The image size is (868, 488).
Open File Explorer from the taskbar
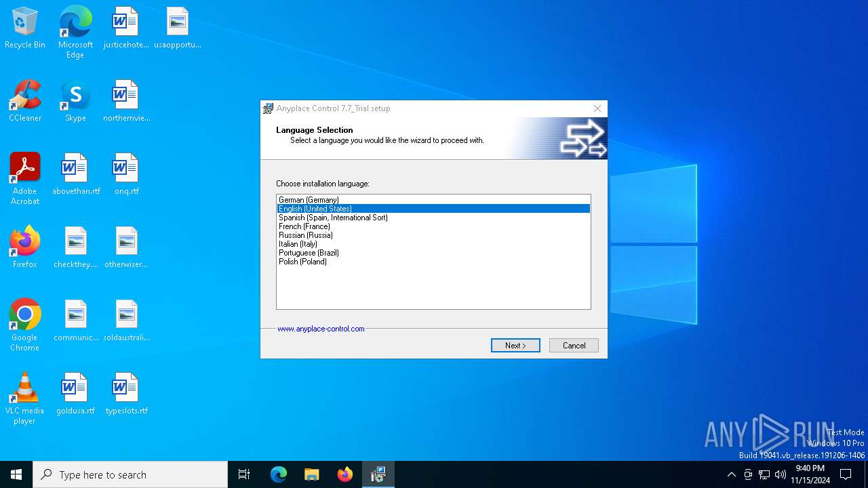pyautogui.click(x=311, y=474)
